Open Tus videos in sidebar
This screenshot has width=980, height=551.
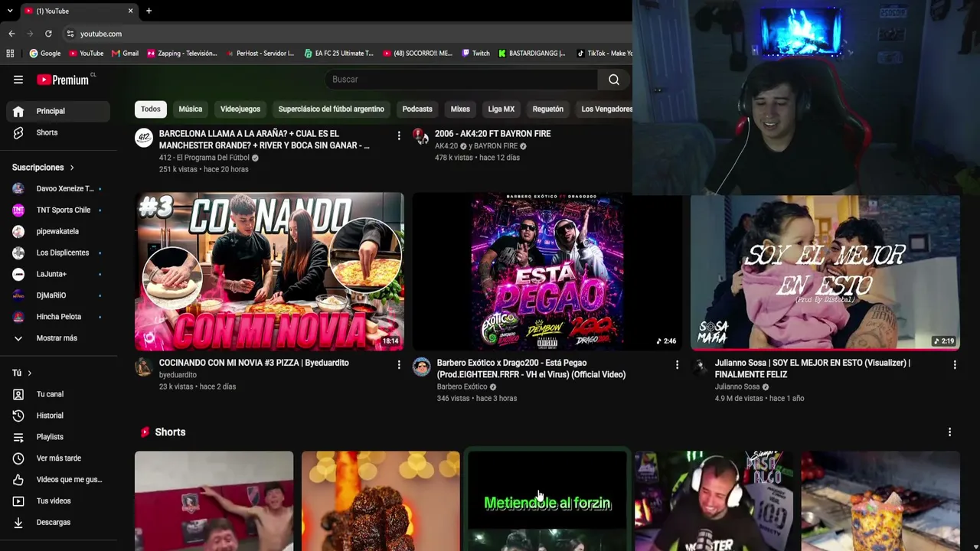pos(58,501)
